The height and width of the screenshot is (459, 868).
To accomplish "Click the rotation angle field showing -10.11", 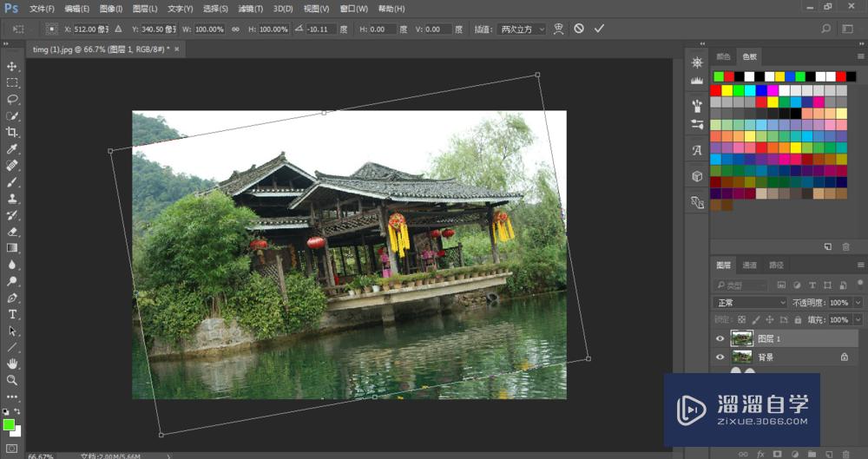I will 320,29.
